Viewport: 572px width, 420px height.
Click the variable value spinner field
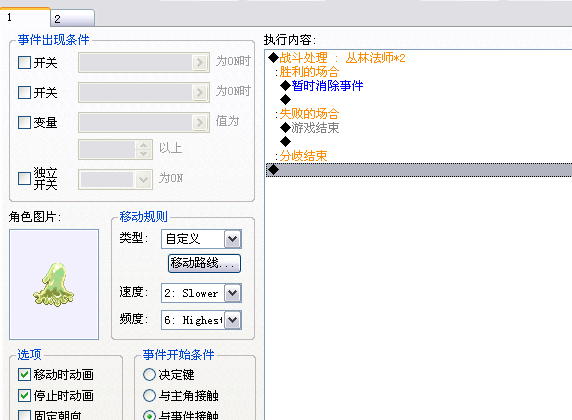[x=115, y=149]
